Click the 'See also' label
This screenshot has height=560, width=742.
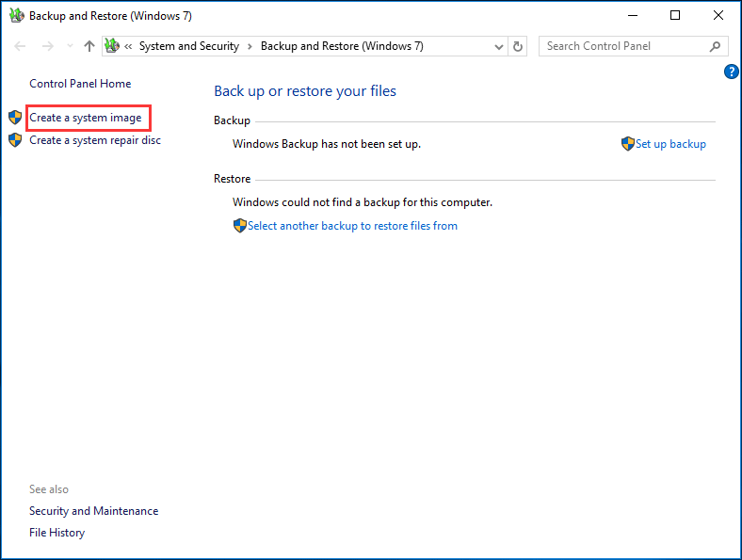click(x=49, y=489)
